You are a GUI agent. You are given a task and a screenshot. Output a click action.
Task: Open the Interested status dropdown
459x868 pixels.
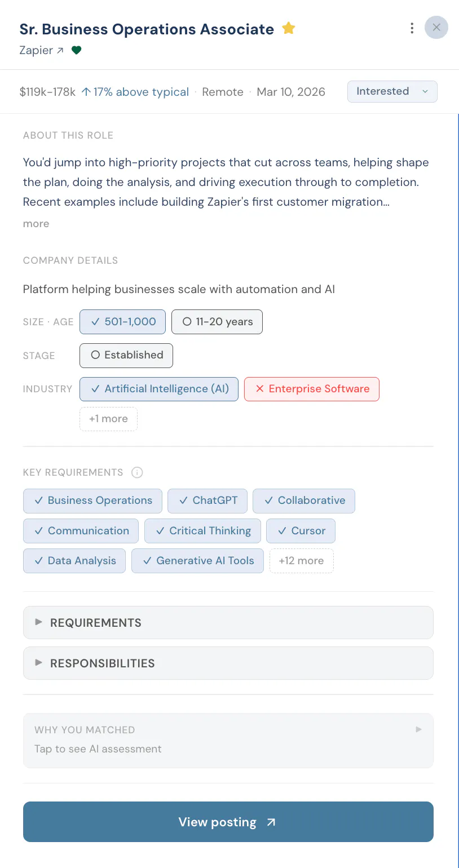(392, 92)
